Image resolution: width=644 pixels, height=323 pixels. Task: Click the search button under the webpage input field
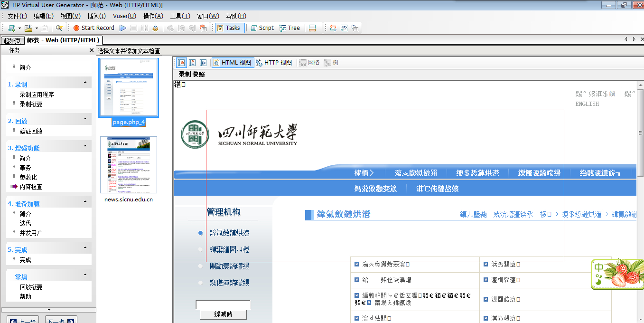click(x=223, y=314)
